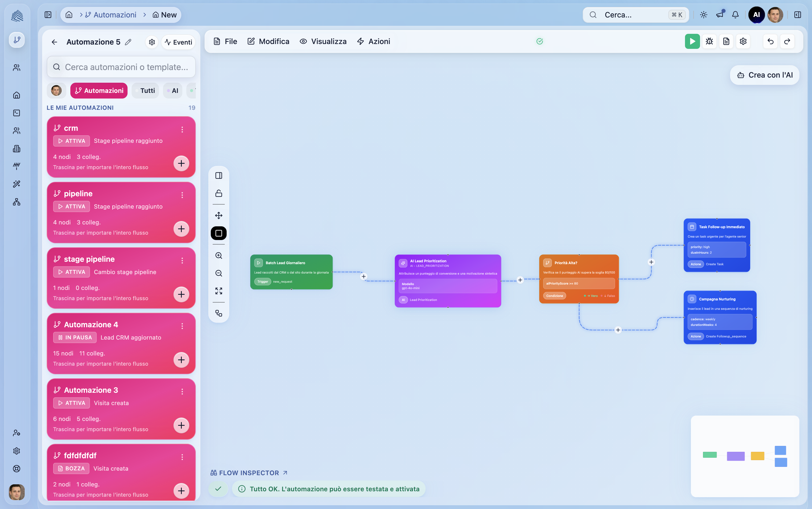The image size is (812, 509).
Task: Toggle the left sidebar panel icon in header
Action: [48, 15]
